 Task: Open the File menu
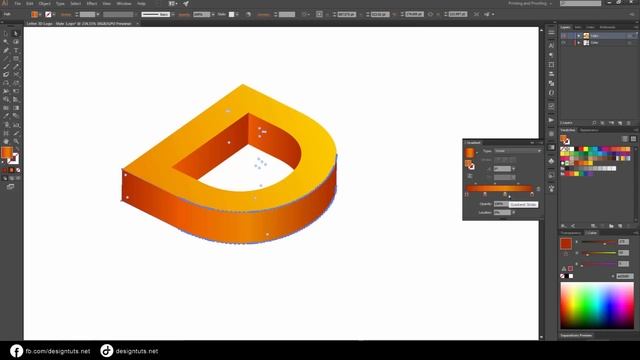point(18,4)
